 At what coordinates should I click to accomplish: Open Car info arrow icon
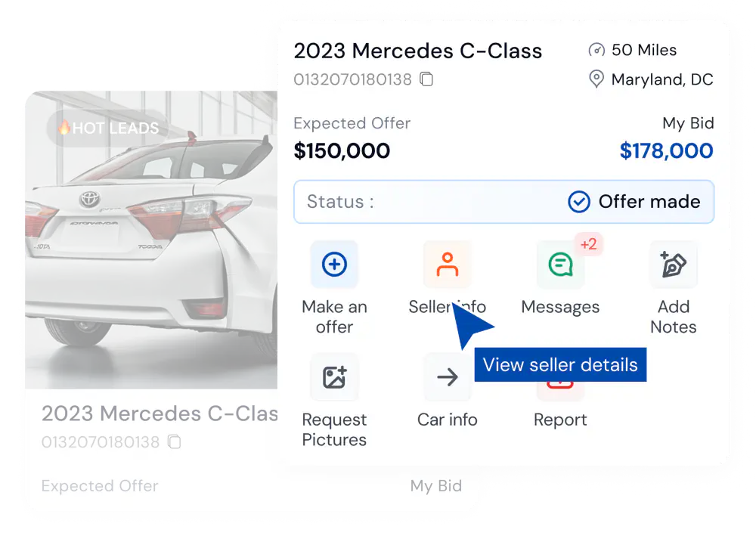(x=447, y=376)
